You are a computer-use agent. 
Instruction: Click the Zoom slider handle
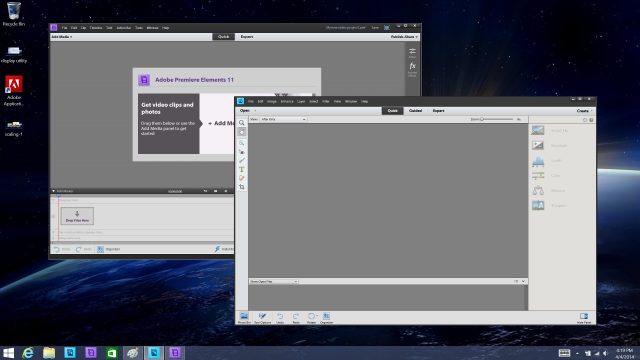(482, 119)
